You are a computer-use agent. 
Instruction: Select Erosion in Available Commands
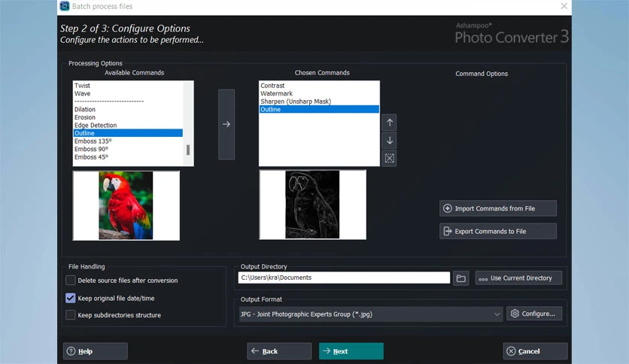click(128, 117)
